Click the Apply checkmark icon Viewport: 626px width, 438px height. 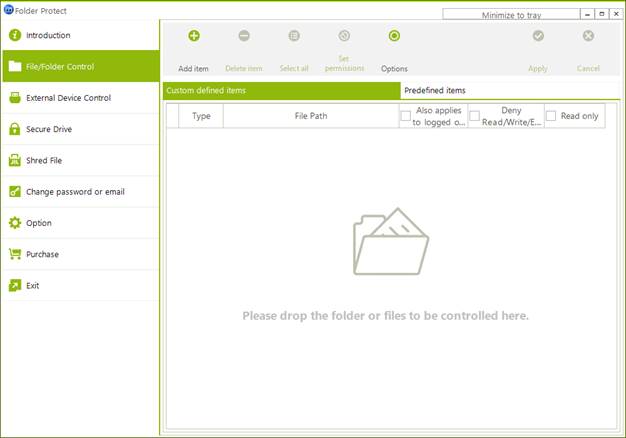(538, 36)
